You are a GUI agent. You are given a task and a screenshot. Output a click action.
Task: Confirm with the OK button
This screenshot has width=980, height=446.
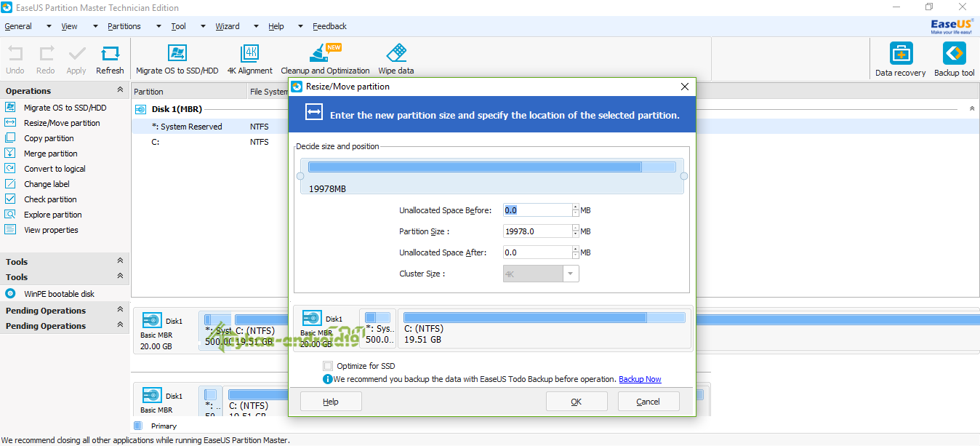pos(577,402)
